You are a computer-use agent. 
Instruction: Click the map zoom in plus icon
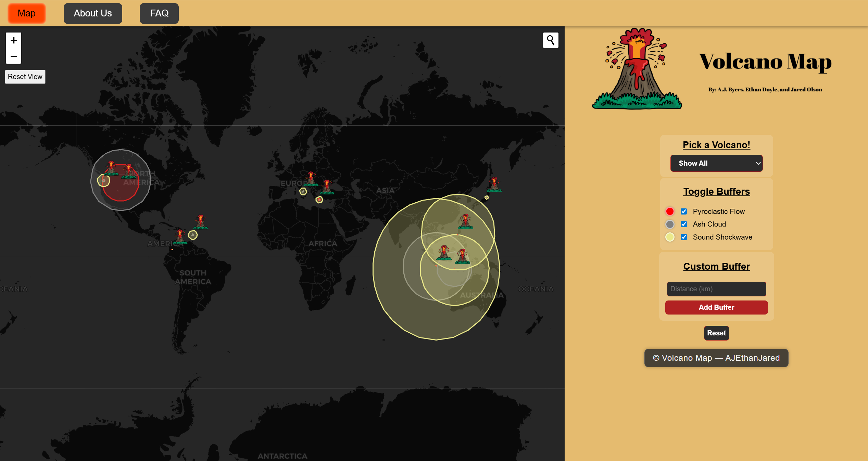coord(14,40)
